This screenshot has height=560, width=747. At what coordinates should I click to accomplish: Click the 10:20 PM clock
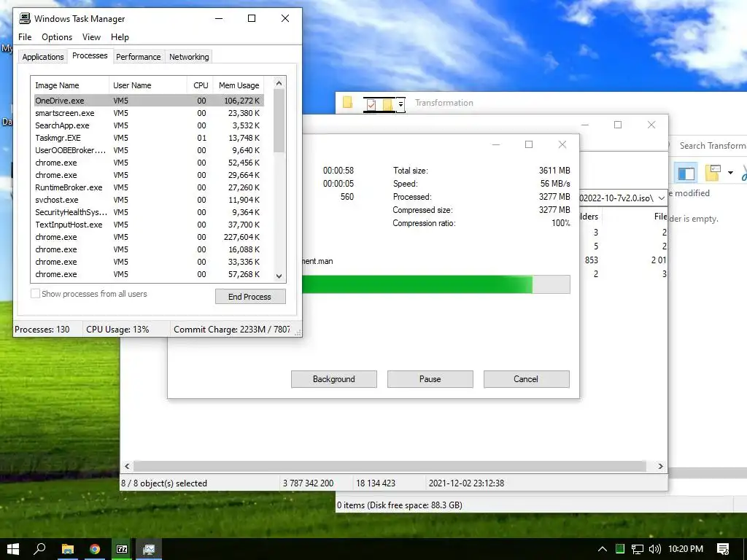pos(686,549)
